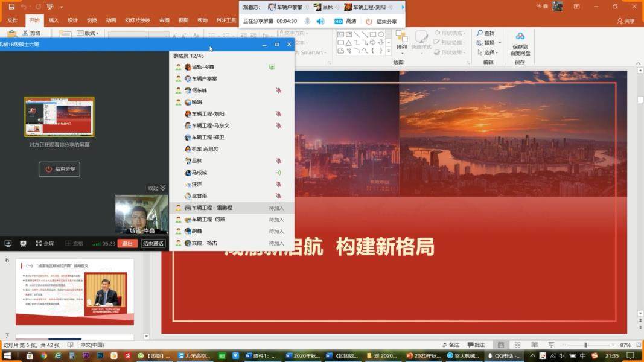
Task: Switch to slide sorter view in status bar
Action: [x=517, y=345]
